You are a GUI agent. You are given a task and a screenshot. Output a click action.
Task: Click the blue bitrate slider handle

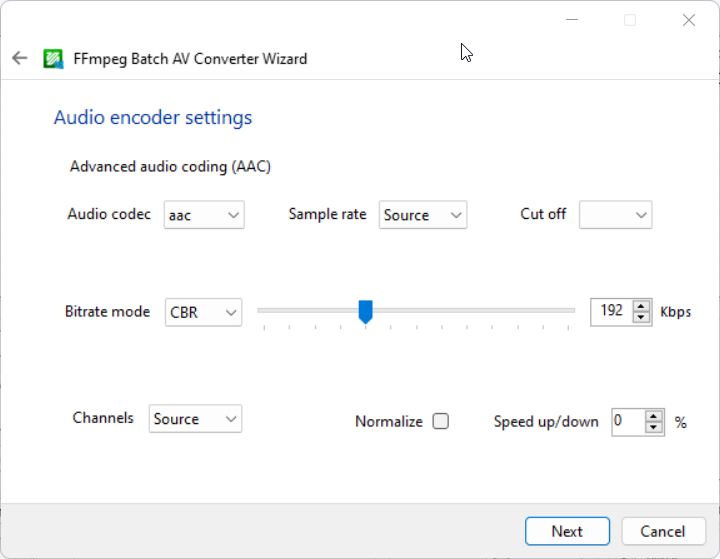pyautogui.click(x=366, y=312)
